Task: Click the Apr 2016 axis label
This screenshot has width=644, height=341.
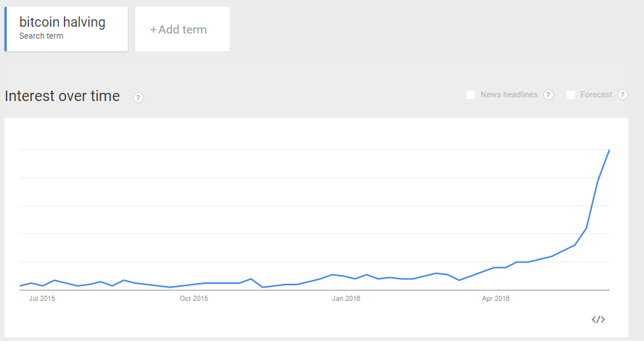Action: [x=495, y=298]
